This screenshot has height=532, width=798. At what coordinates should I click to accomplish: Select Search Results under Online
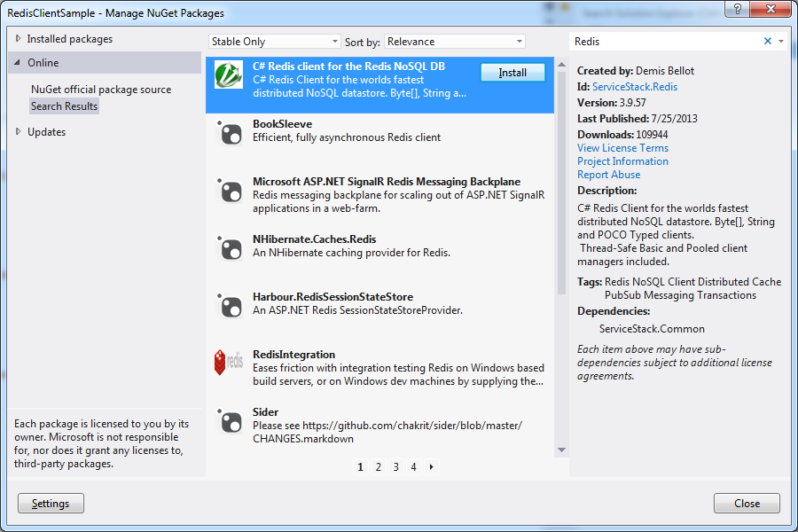pyautogui.click(x=64, y=106)
